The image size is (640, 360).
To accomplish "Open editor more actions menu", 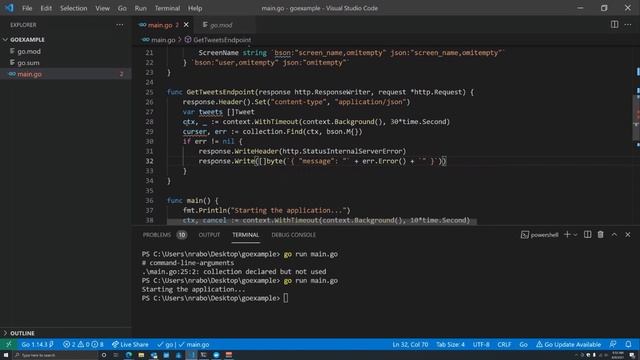I will click(x=628, y=24).
